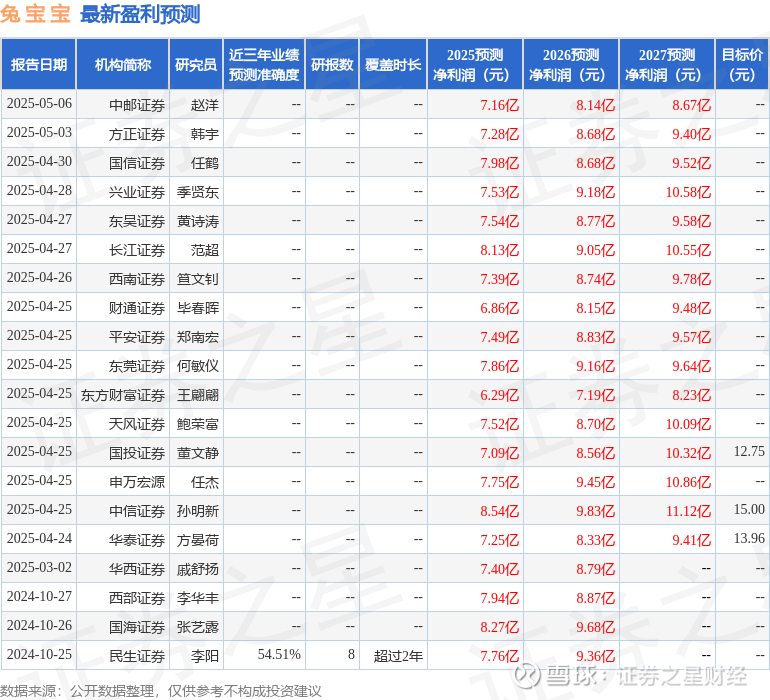The width and height of the screenshot is (770, 700).
Task: Click the date 2024-10-27
Action: click(39, 596)
